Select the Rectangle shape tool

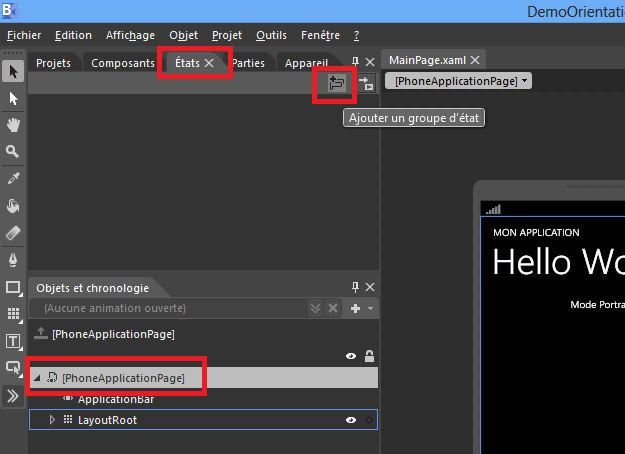pos(14,287)
